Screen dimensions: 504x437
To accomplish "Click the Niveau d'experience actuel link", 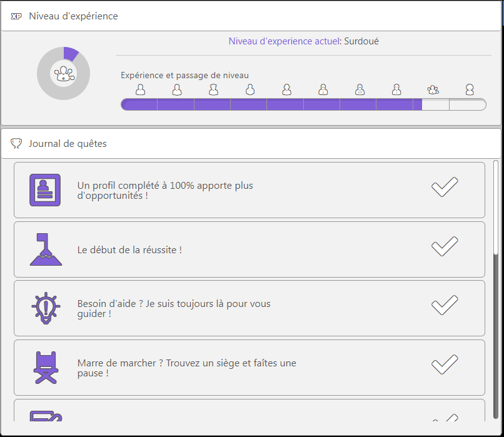I will [x=284, y=41].
